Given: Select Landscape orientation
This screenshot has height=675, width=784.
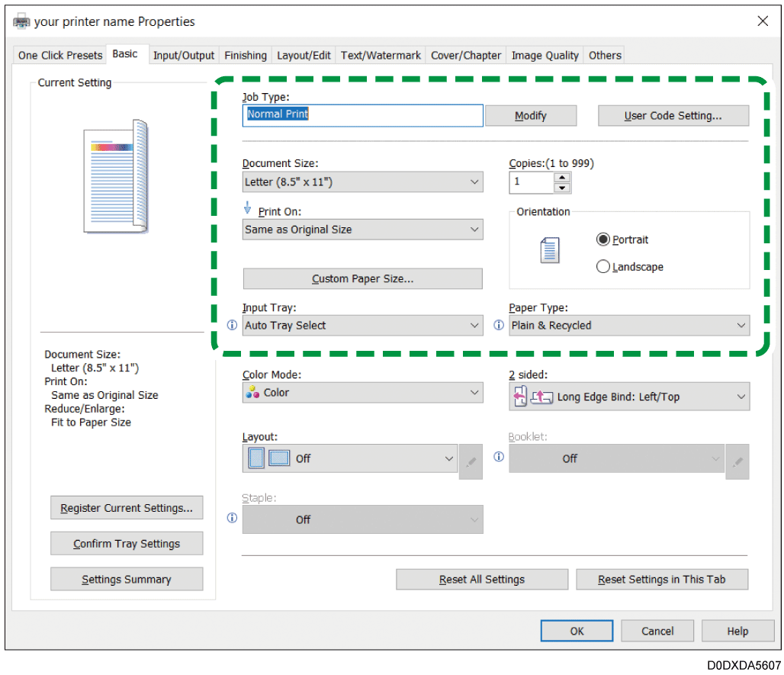Looking at the screenshot, I should click(603, 267).
